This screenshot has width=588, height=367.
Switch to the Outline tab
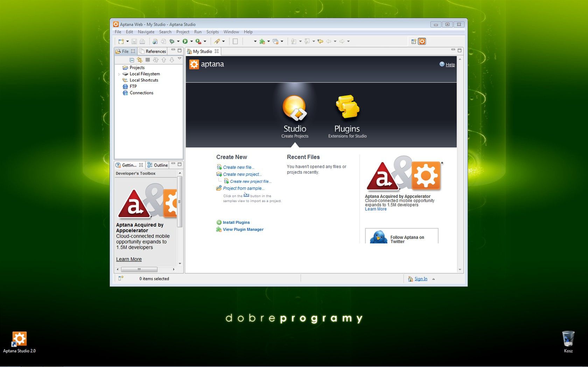pyautogui.click(x=157, y=165)
